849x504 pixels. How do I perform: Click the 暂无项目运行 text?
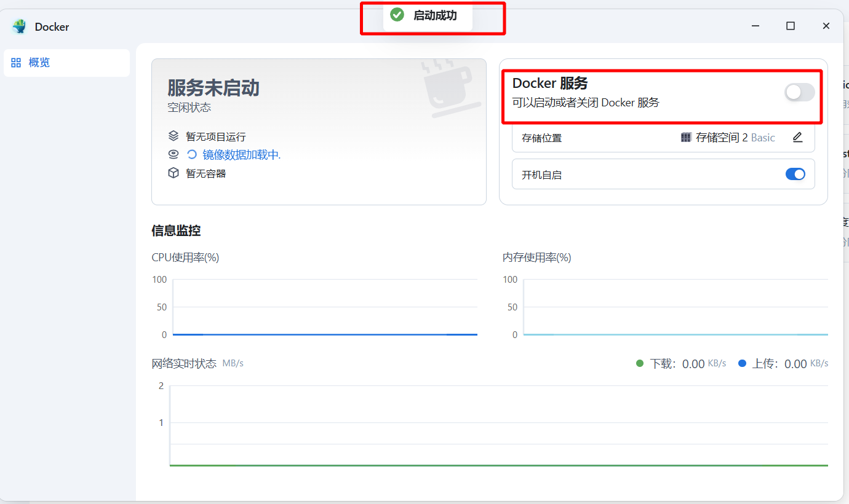pos(216,136)
